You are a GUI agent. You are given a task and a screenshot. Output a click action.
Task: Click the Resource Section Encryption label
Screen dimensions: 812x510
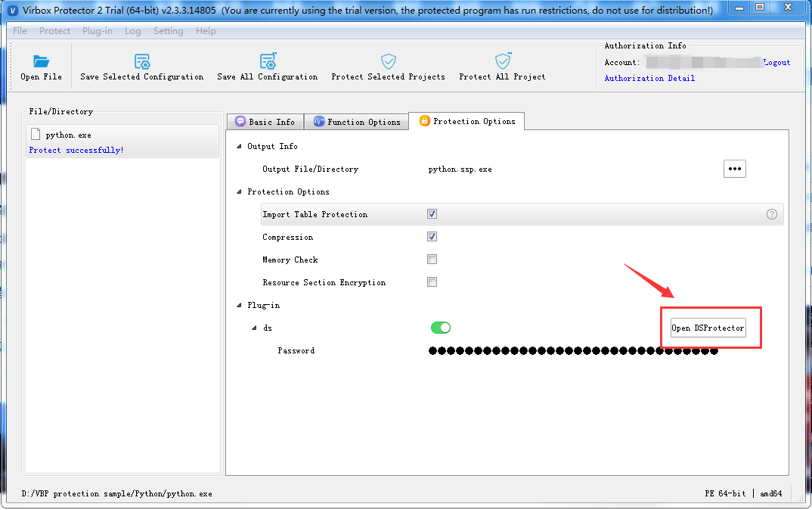point(324,282)
